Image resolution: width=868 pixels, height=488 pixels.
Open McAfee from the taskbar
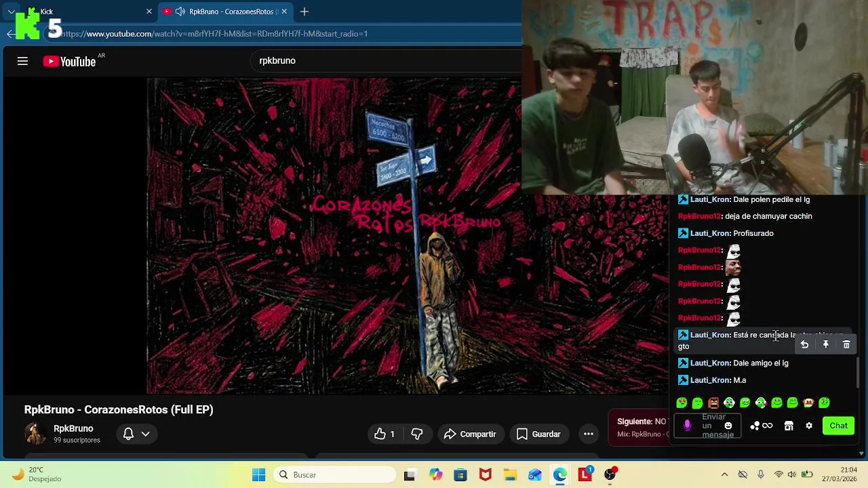coord(486,474)
